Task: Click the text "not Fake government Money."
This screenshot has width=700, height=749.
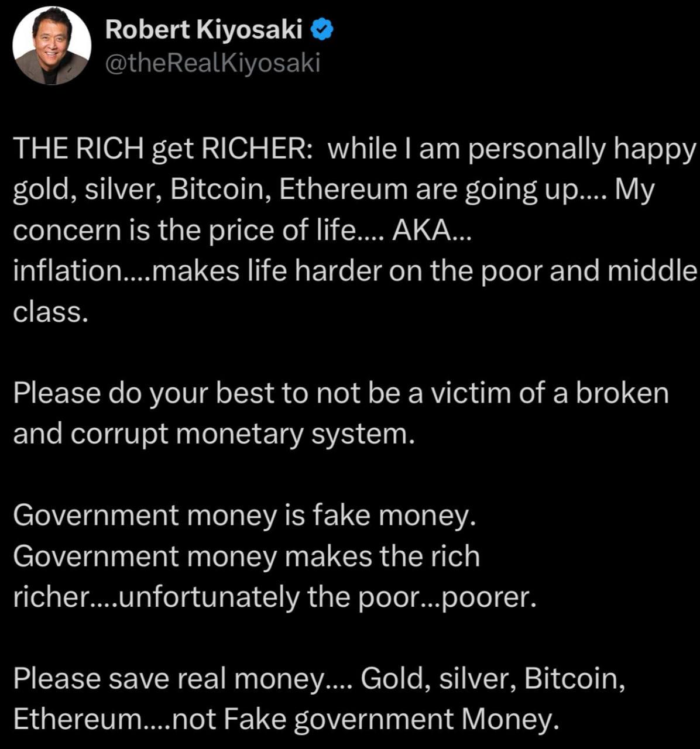Action: pos(363,719)
